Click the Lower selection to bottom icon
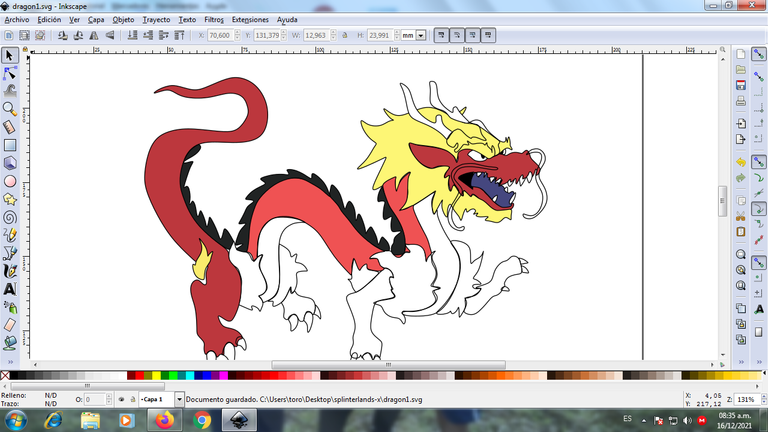Image resolution: width=768 pixels, height=432 pixels. click(132, 35)
